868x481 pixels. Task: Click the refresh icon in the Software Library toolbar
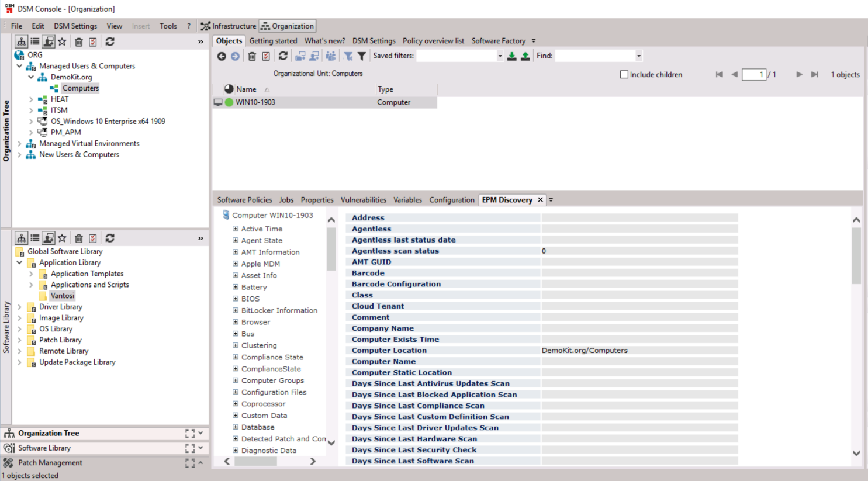click(110, 238)
